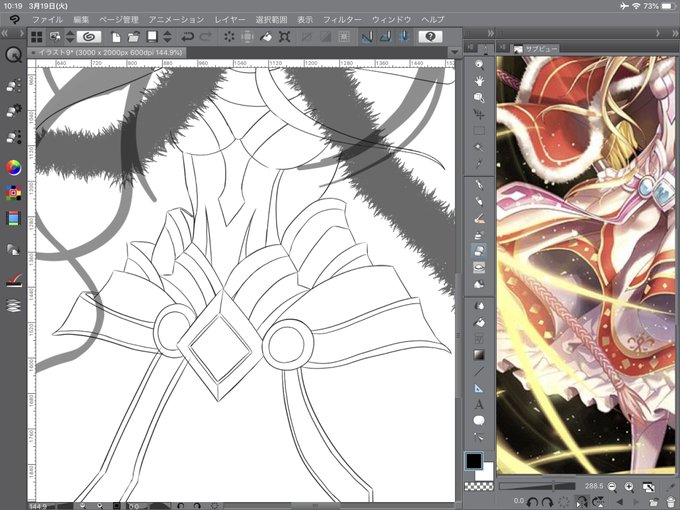Image resolution: width=680 pixels, height=510 pixels.
Task: Open the レイヤー menu
Action: (x=230, y=20)
